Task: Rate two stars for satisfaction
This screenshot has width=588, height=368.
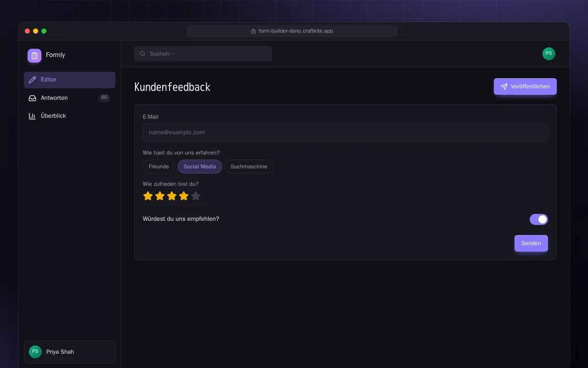Action: point(160,196)
